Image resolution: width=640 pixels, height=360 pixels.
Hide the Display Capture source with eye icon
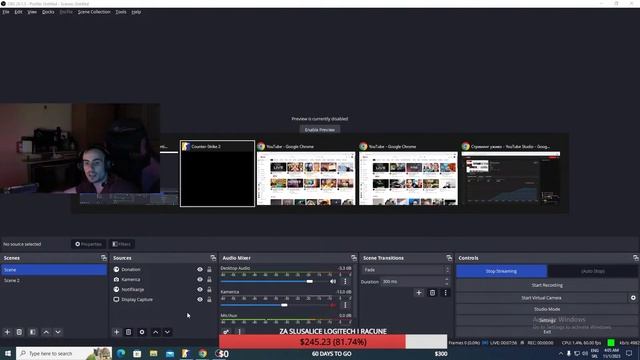point(200,300)
